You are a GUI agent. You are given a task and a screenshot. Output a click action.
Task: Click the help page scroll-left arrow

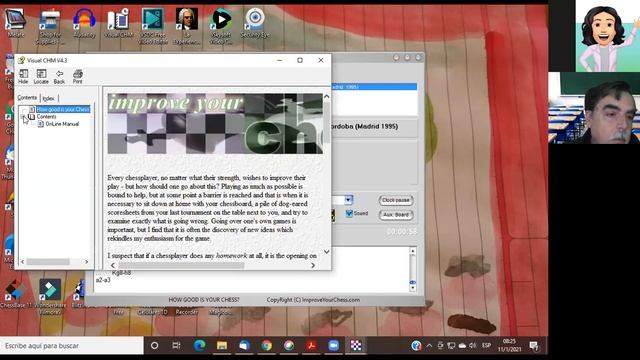click(x=113, y=265)
